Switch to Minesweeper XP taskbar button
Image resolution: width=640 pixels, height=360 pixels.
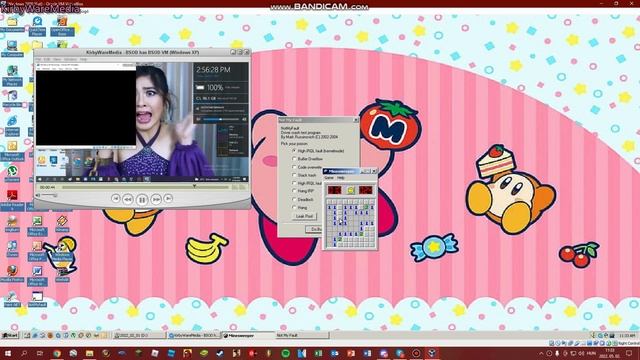coord(248,335)
